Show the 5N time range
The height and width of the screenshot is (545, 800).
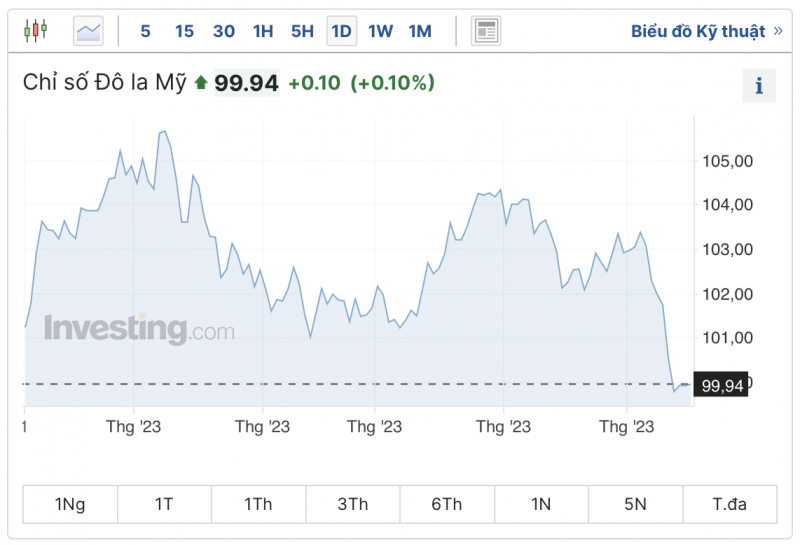(x=636, y=504)
